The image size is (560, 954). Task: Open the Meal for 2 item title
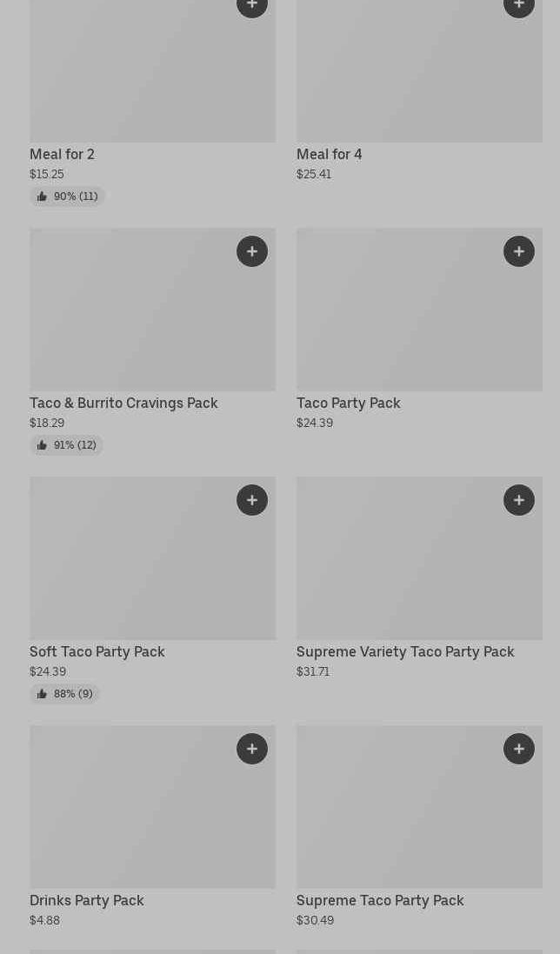(x=62, y=154)
